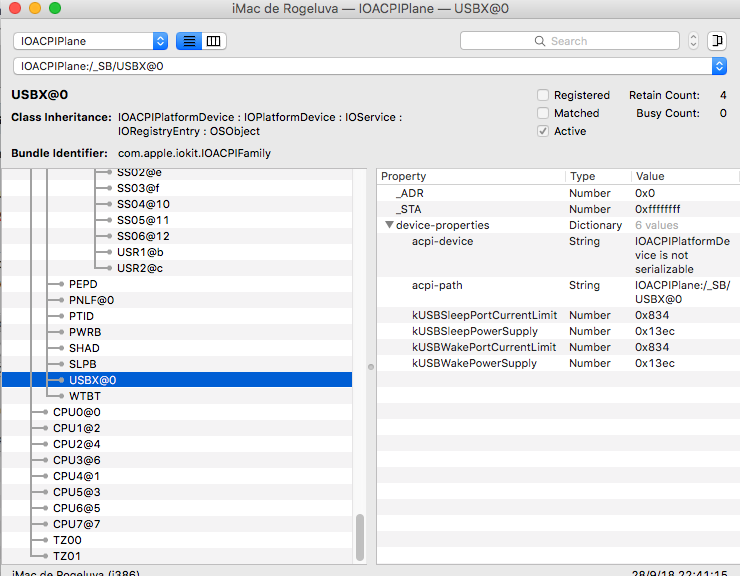Screen dimensions: 740x576
Task: Select the USR1@b tree node
Action: pyautogui.click(x=140, y=253)
